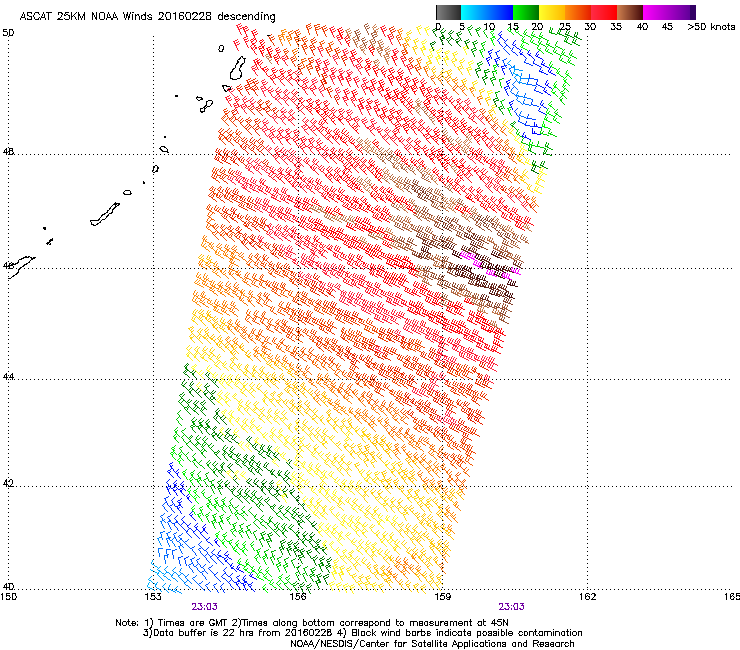The image size is (740, 650).
Task: Click the '25' label under the color bar
Action: 564,27
